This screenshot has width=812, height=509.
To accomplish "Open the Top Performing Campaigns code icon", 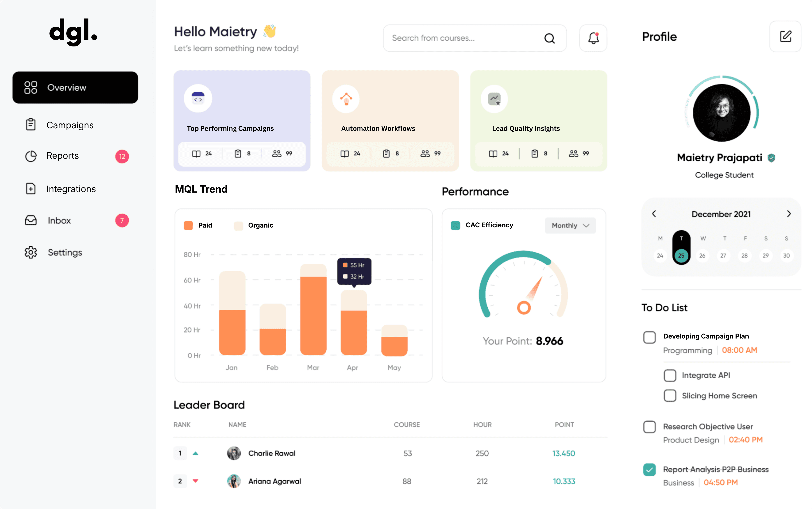I will [198, 98].
